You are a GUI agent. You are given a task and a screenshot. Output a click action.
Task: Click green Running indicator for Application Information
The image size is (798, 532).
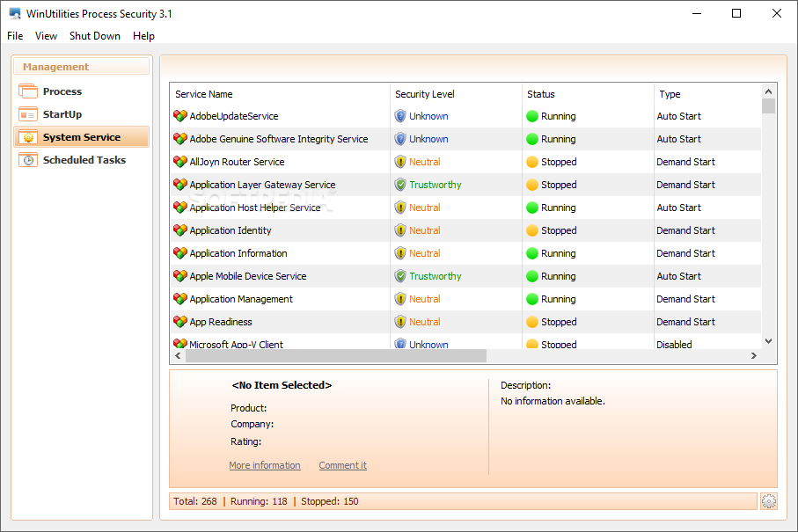point(532,253)
